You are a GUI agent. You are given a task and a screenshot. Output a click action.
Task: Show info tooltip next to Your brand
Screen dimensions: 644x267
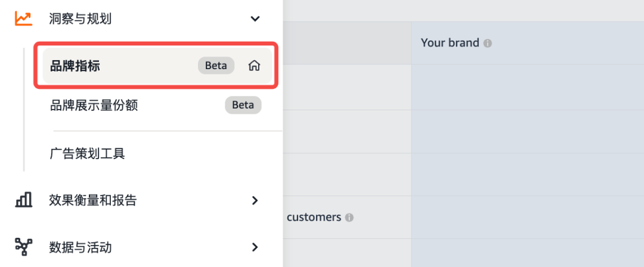pyautogui.click(x=488, y=44)
